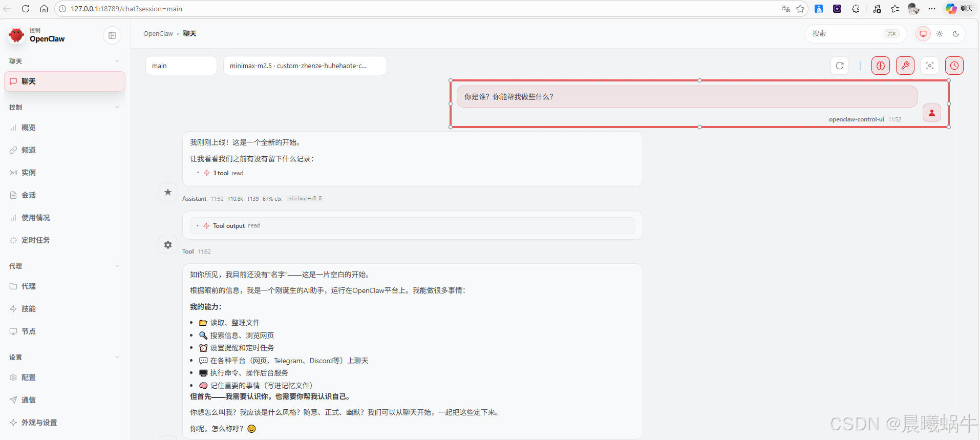This screenshot has height=440, width=980.
Task: Open the blue penguin extension icon
Action: [x=819, y=9]
